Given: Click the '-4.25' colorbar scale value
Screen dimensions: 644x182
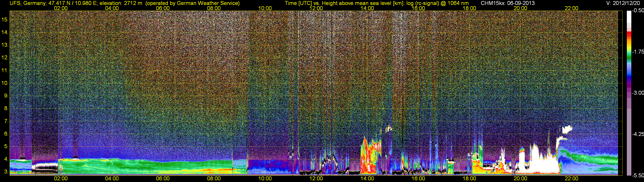Looking at the screenshot, I should [638, 134].
